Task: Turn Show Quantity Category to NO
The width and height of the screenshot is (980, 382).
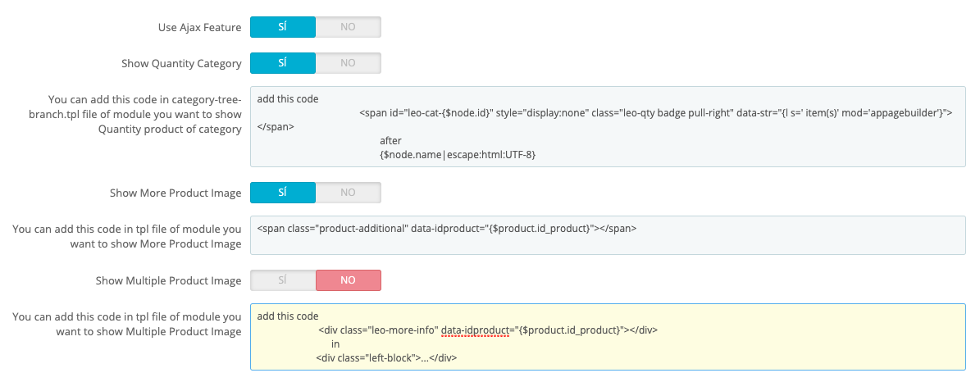Action: (348, 63)
